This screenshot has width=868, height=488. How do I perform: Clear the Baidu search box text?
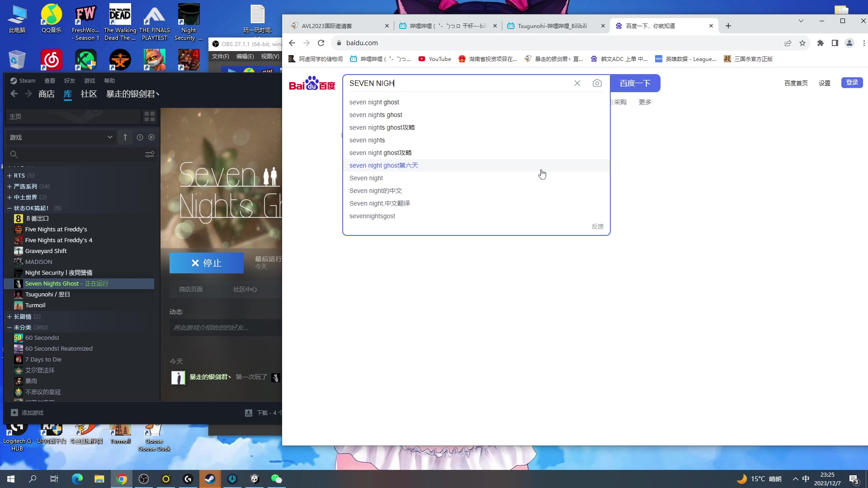coord(577,83)
